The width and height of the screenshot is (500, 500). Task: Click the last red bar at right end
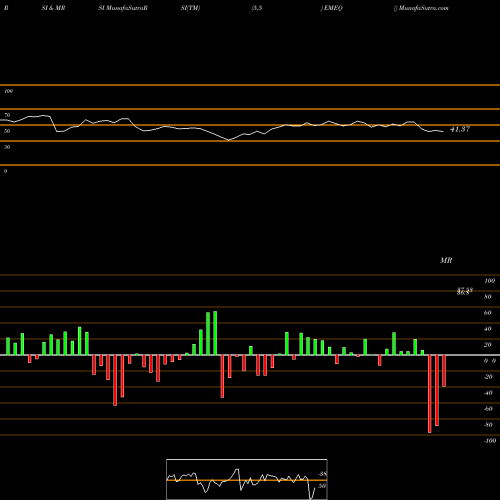[444, 371]
